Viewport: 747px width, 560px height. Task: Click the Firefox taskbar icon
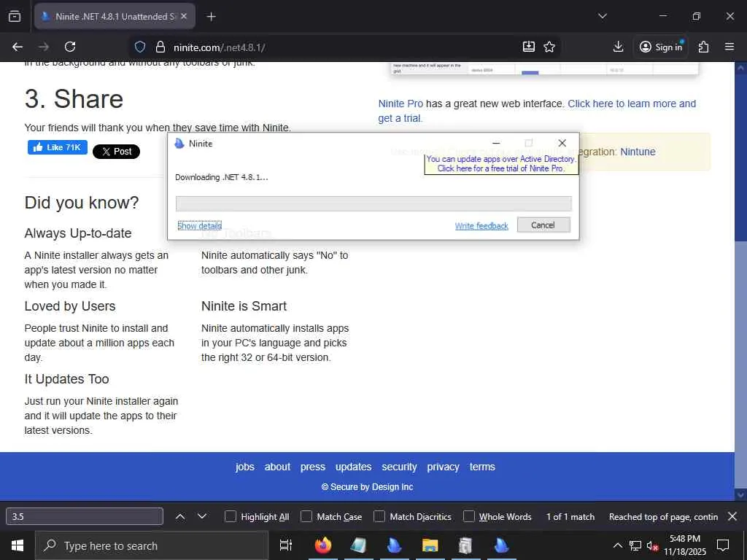pyautogui.click(x=323, y=545)
